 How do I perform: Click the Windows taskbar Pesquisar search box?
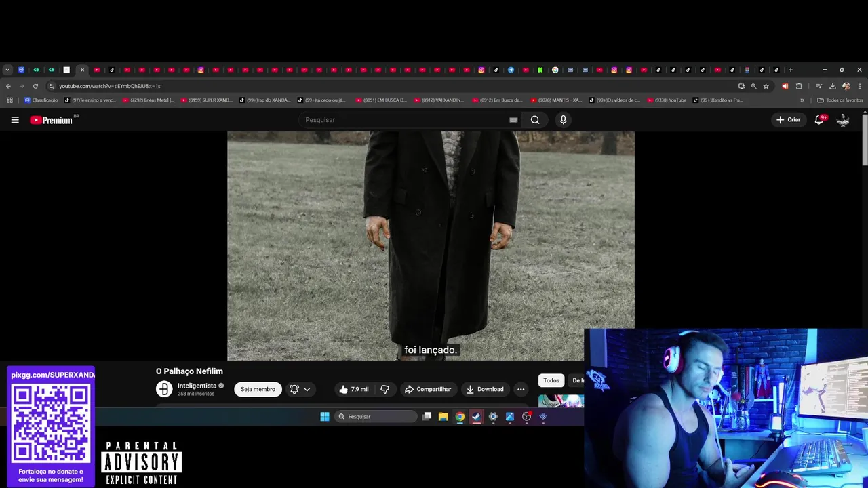[x=376, y=417]
